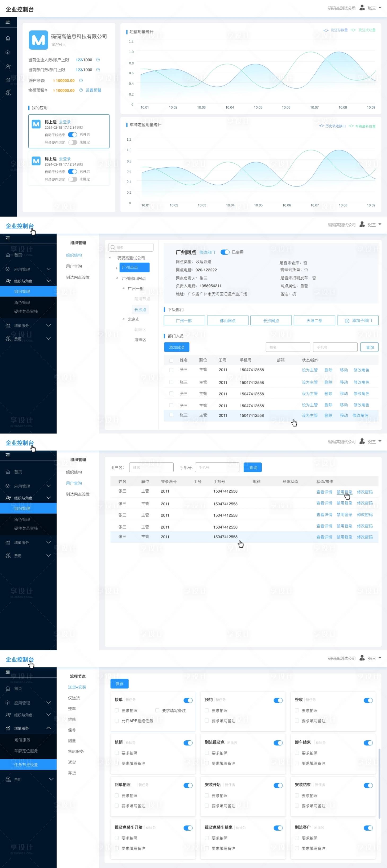Collapse the 广州佛山网点 tree node

click(x=117, y=278)
